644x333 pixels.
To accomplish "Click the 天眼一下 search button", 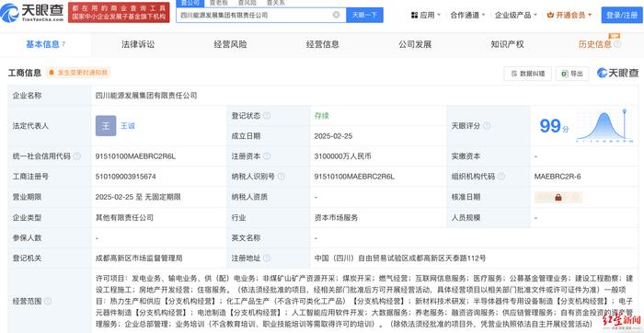I will point(364,16).
